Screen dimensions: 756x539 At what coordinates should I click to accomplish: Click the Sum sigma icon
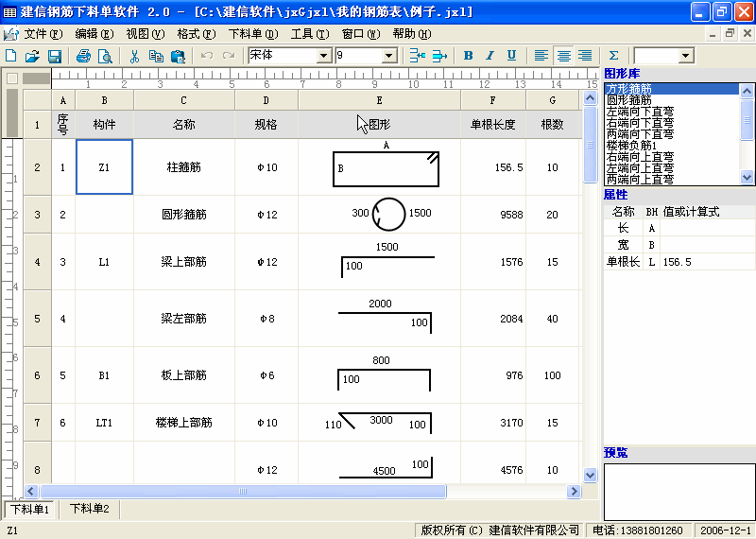[614, 56]
